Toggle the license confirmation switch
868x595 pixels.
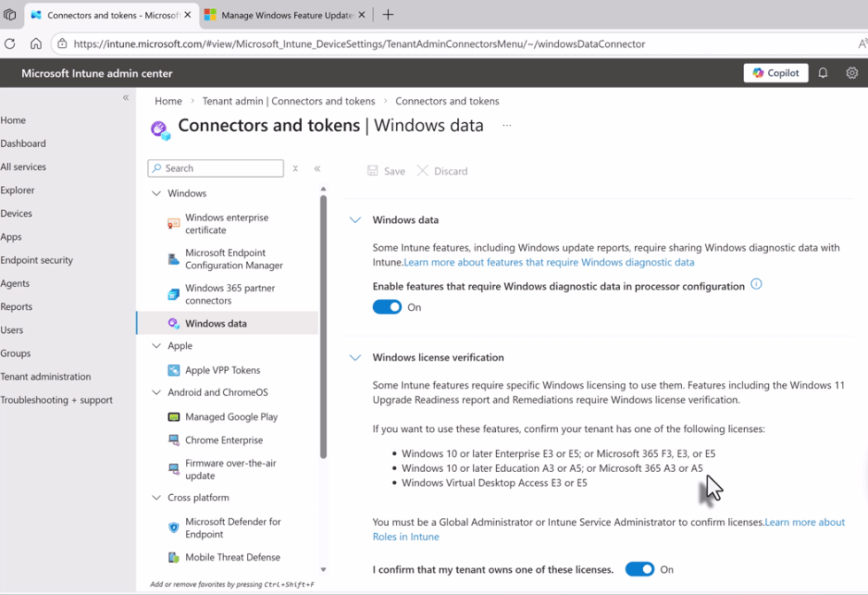point(639,569)
